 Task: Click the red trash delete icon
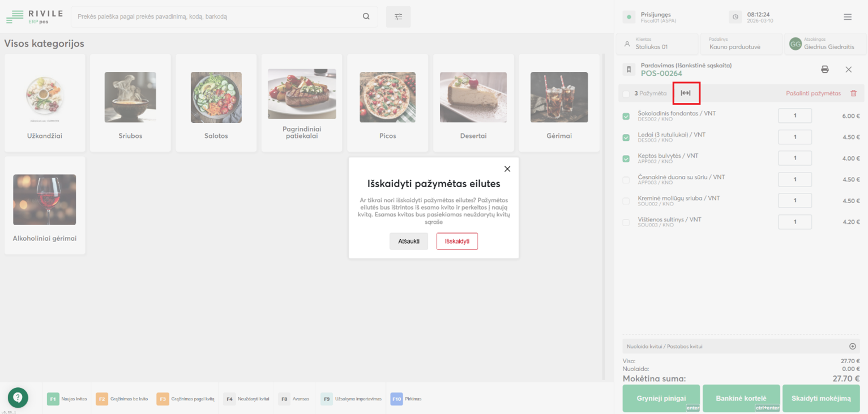point(854,93)
